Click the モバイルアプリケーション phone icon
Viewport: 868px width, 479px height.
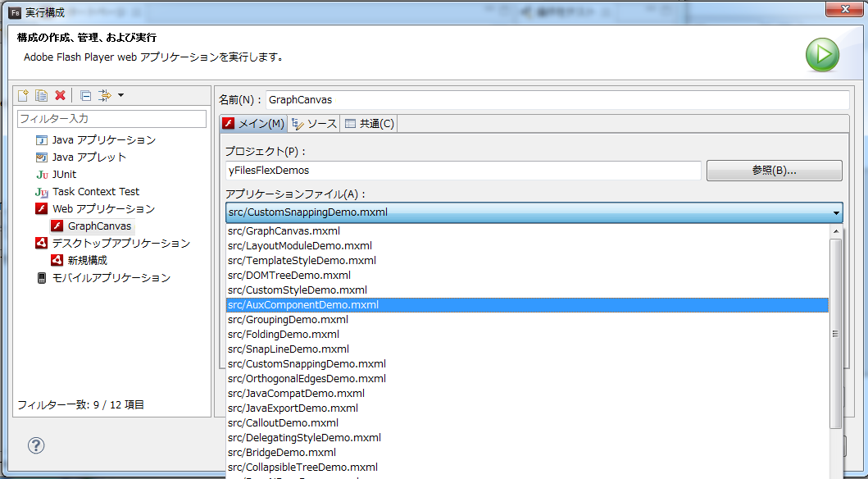pos(42,277)
